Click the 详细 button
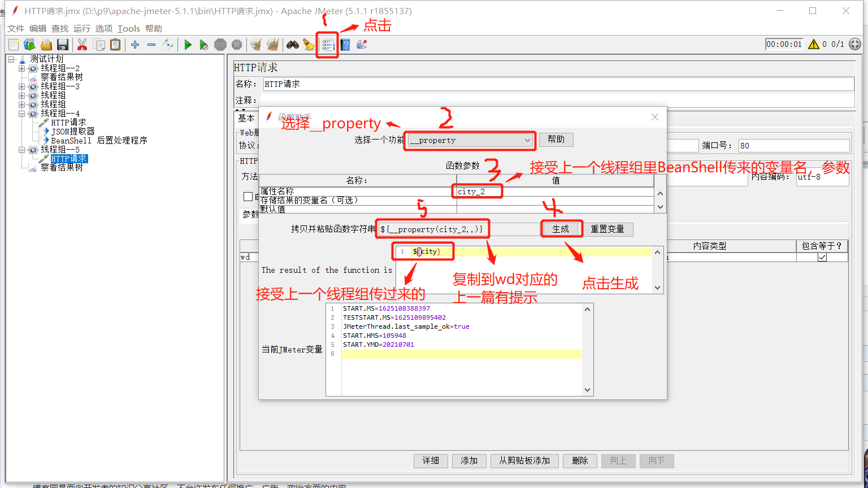 tap(431, 461)
